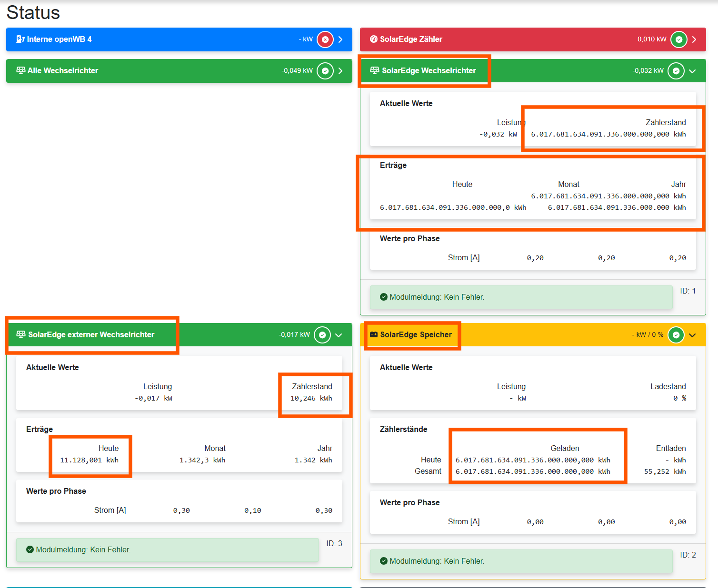Click the red error status icon on Interne openWB 4
Screen dimensions: 718x588
325,39
